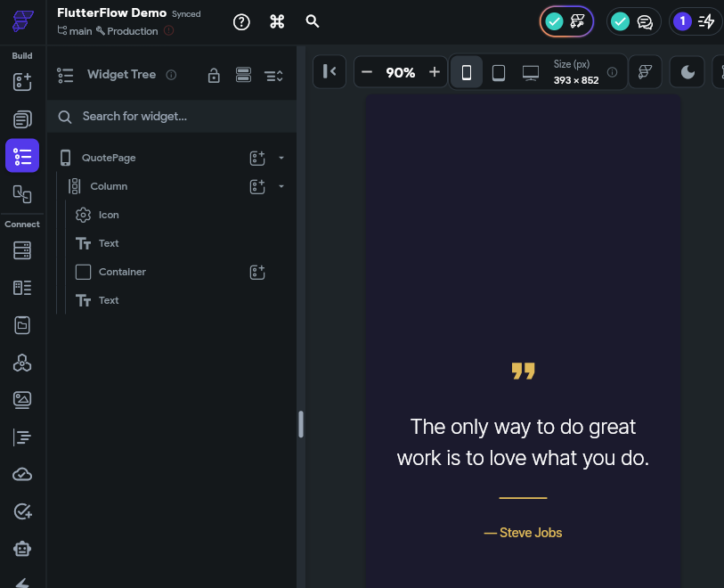This screenshot has height=588, width=724.
Task: Click the FlutterFlow logo icon
Action: (x=22, y=21)
